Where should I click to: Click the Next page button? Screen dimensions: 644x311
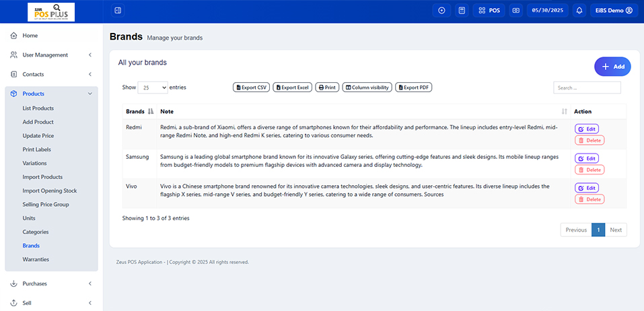pos(616,230)
